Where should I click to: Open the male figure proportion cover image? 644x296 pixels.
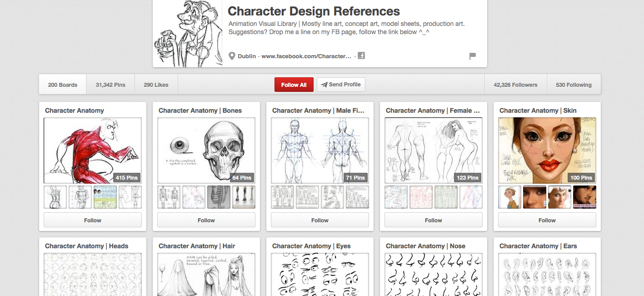320,151
